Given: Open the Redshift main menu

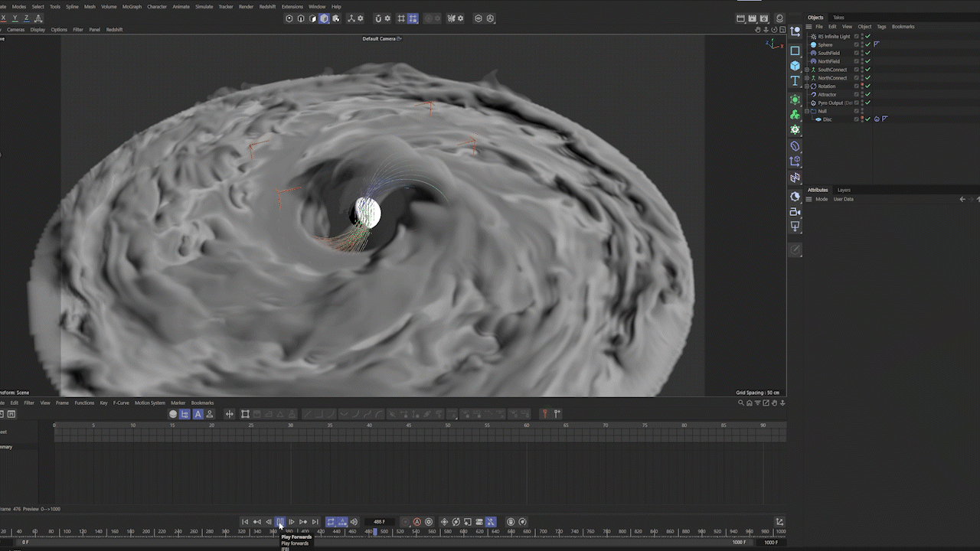Looking at the screenshot, I should 267,6.
